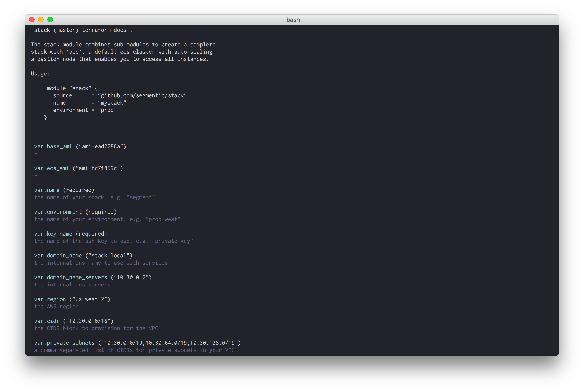Click the -bash window title
The image size is (584, 392).
(292, 20)
